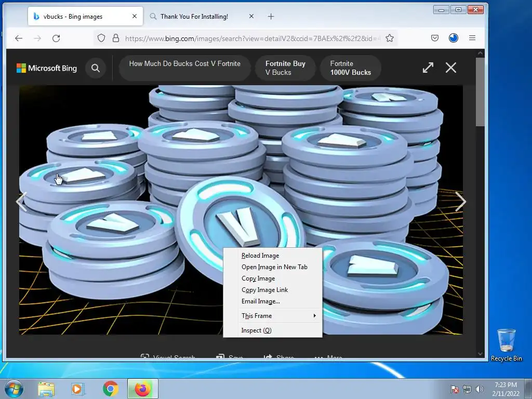Open Windows Explorer from taskbar
Image resolution: width=532 pixels, height=399 pixels.
(x=46, y=389)
